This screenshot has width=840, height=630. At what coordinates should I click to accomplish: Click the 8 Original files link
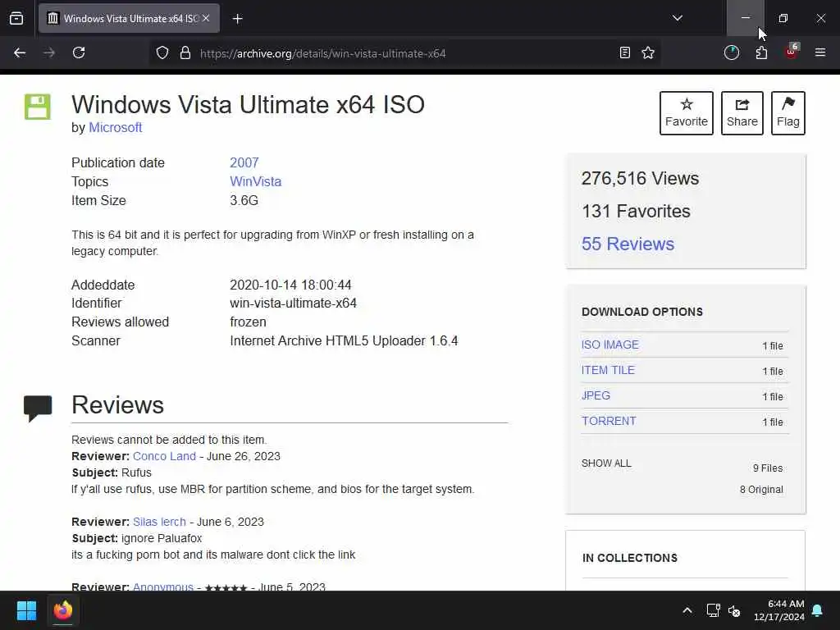pyautogui.click(x=761, y=490)
